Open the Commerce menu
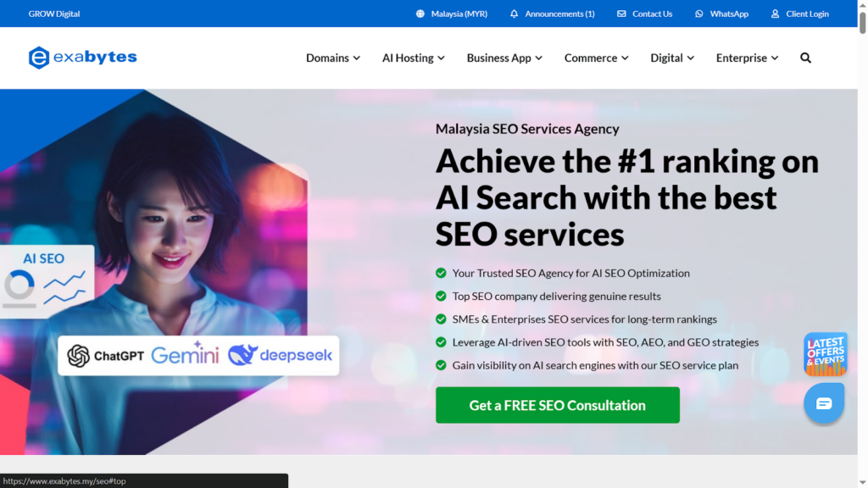This screenshot has height=488, width=868. click(x=596, y=58)
